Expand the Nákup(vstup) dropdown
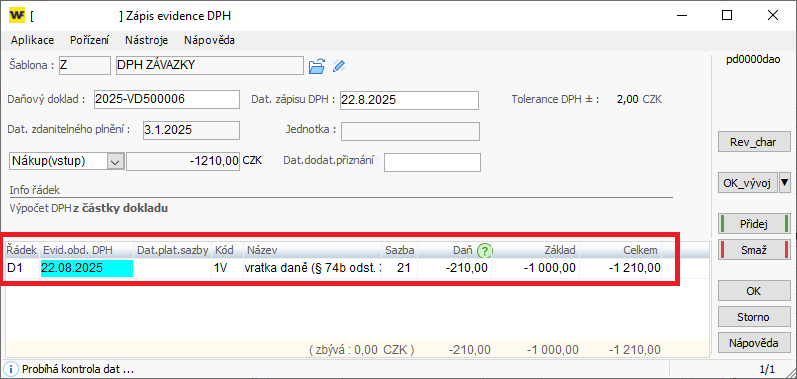 click(115, 162)
